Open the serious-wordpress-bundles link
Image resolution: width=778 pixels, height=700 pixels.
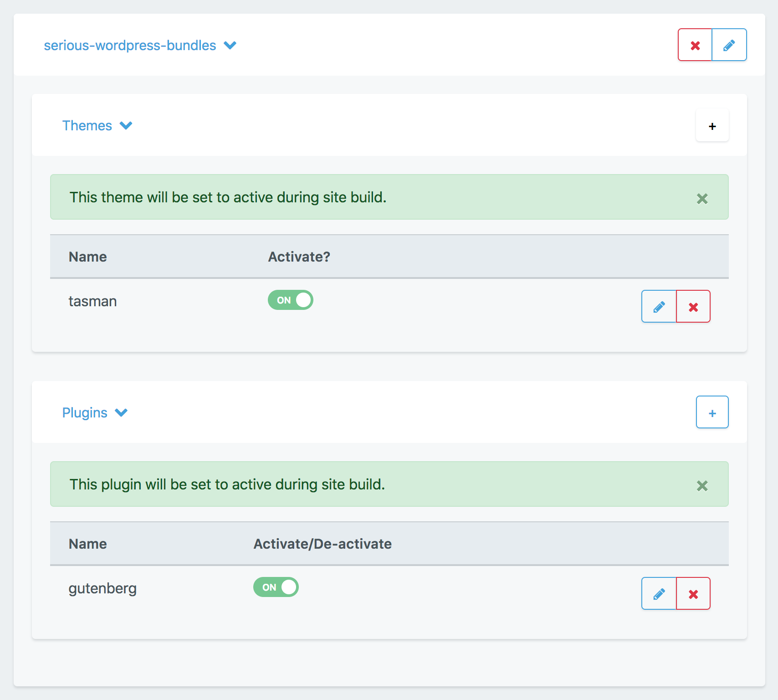(130, 46)
